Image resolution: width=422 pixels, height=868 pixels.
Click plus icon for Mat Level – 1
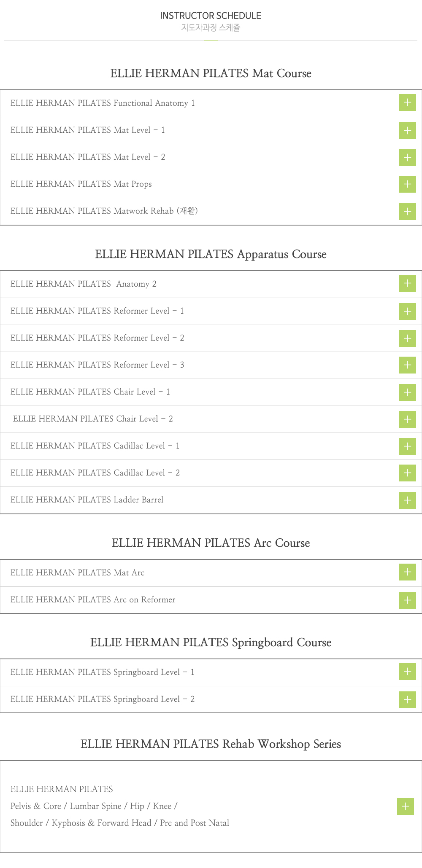(407, 130)
